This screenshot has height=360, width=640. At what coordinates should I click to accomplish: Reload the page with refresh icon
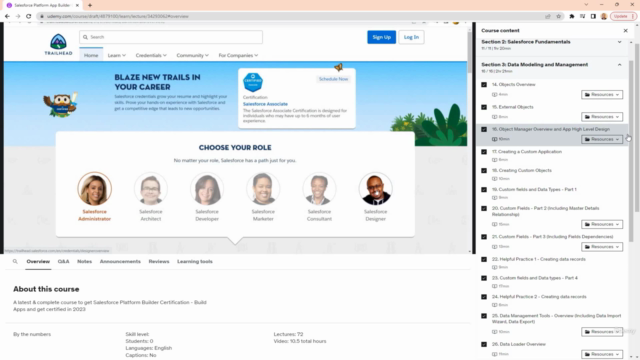pos(29,16)
